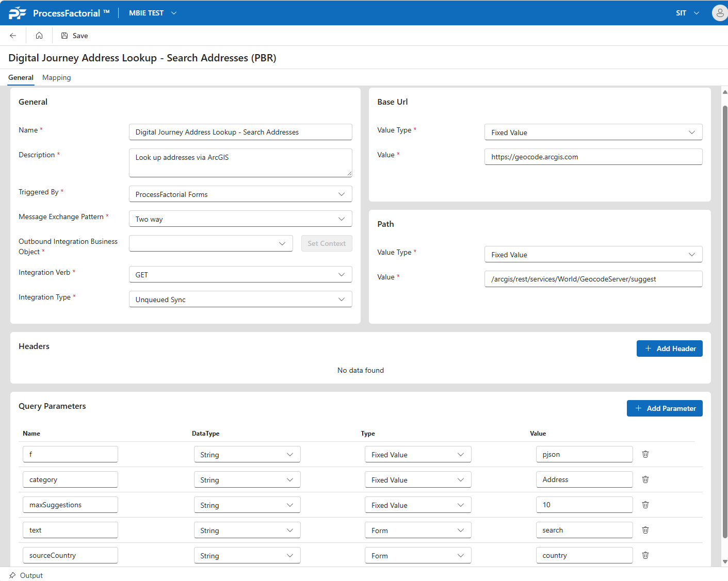Click the back arrow icon
The width and height of the screenshot is (728, 581).
[13, 36]
